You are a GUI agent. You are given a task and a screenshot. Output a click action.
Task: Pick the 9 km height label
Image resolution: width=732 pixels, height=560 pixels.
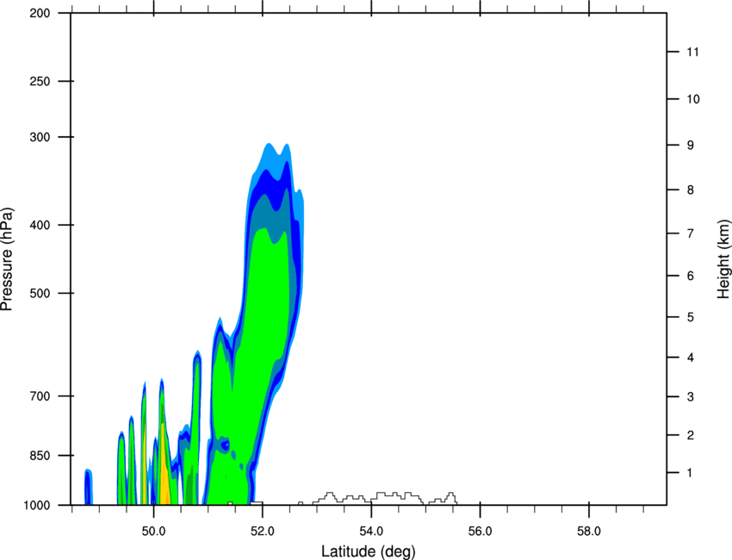(691, 146)
